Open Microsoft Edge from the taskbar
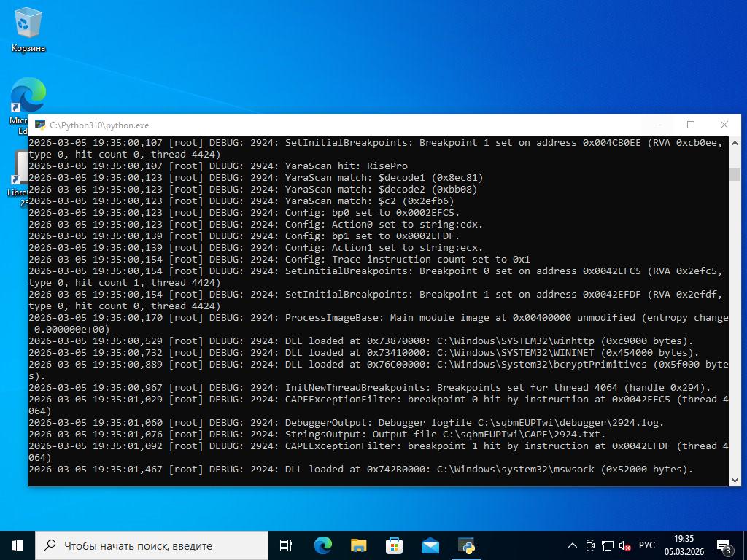 point(322,545)
